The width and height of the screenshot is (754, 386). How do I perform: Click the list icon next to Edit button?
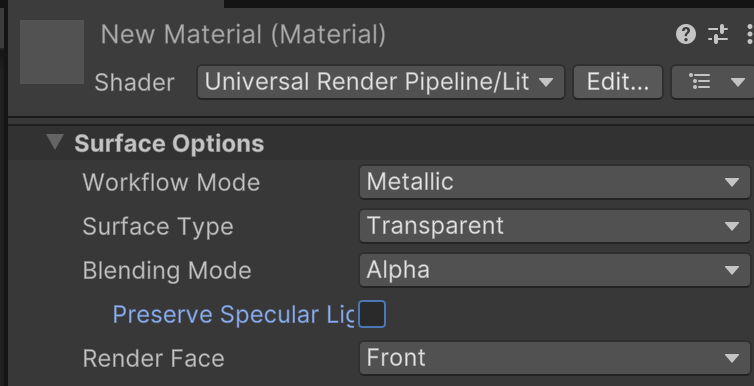pos(700,82)
